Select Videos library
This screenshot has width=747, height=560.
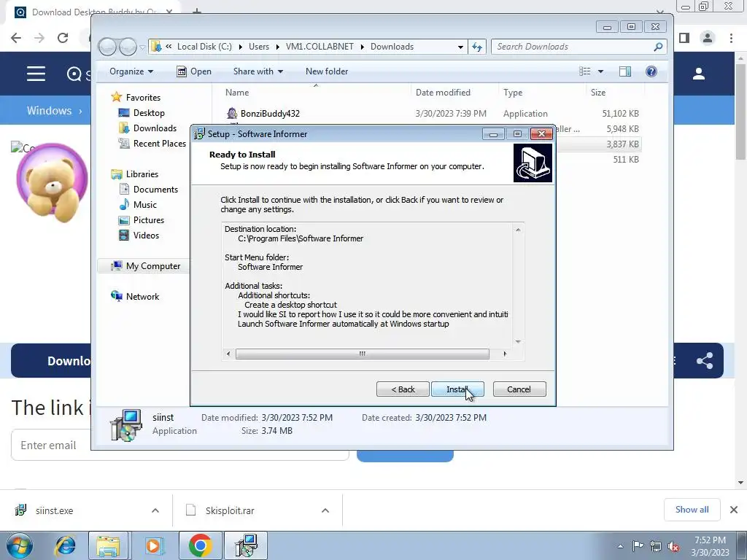(146, 236)
